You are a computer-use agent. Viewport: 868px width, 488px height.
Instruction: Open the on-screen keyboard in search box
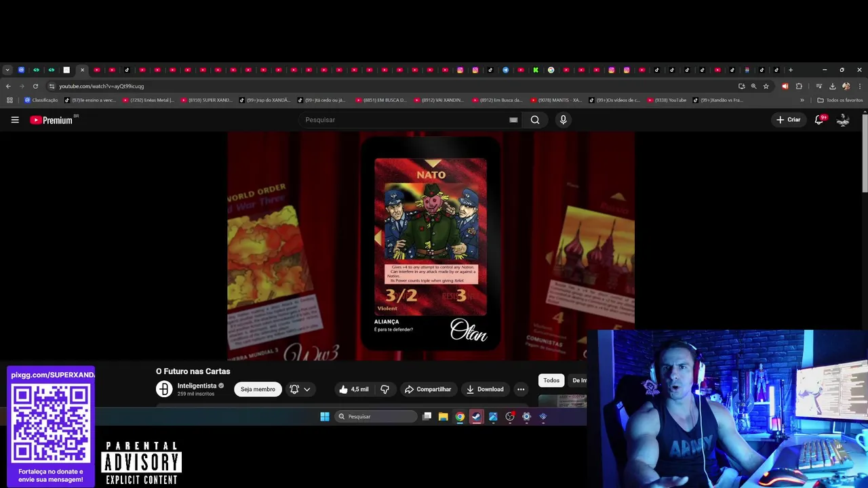pyautogui.click(x=513, y=120)
